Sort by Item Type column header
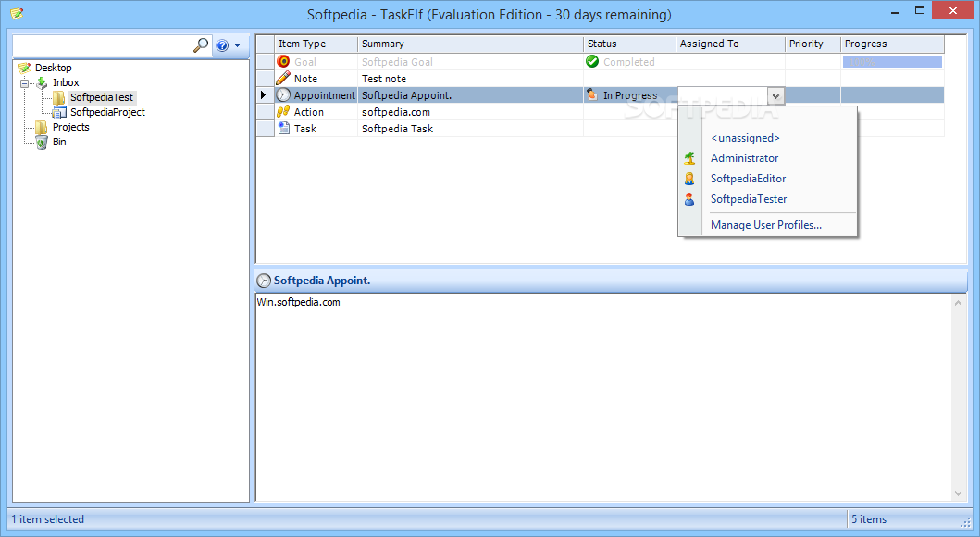980x537 pixels. (316, 44)
